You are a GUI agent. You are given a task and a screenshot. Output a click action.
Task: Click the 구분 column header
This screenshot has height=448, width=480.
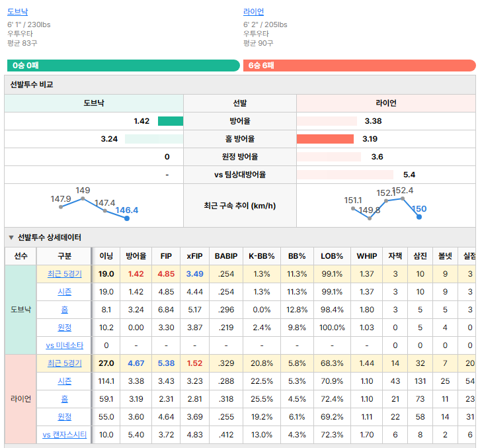pyautogui.click(x=65, y=256)
